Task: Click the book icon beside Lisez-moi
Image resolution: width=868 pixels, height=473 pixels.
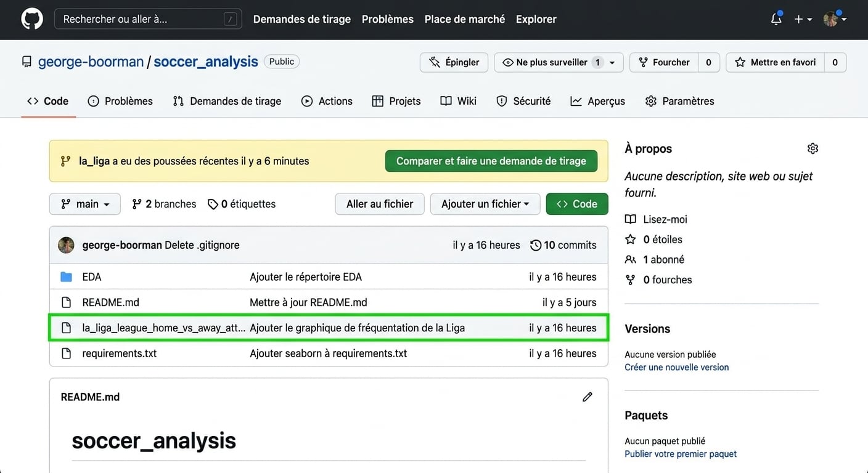Action: coord(630,219)
